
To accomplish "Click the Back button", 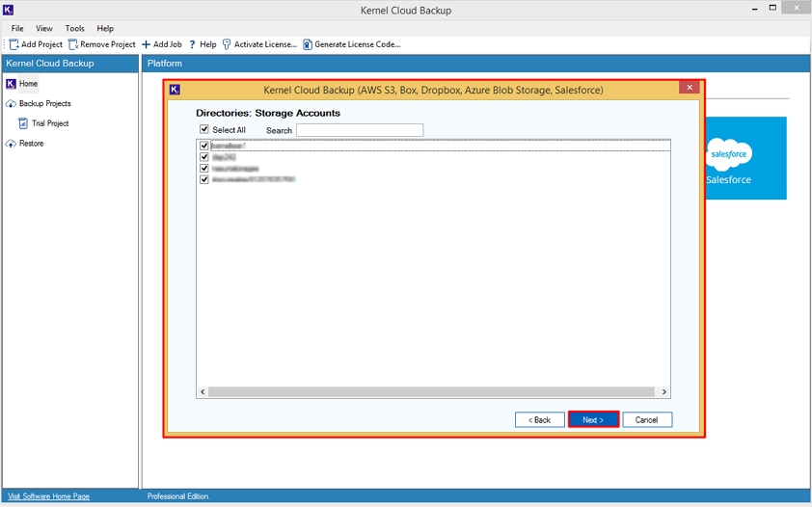I will click(540, 419).
